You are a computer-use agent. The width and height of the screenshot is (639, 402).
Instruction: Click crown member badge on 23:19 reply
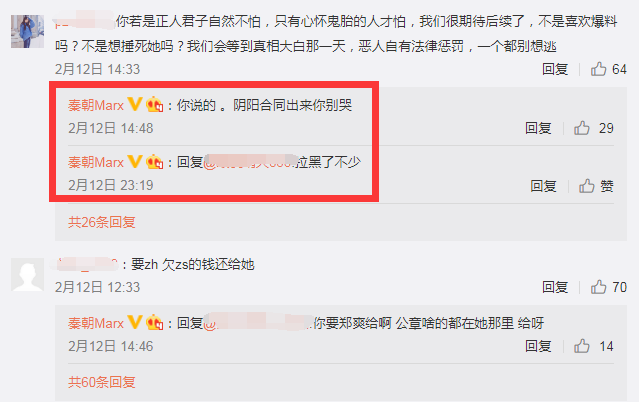[x=155, y=162]
